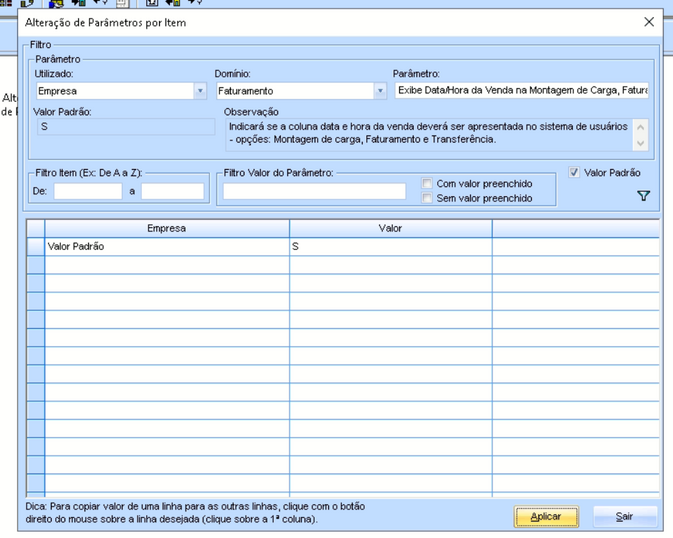Click the Valor column header
This screenshot has width=673, height=538.
[390, 229]
